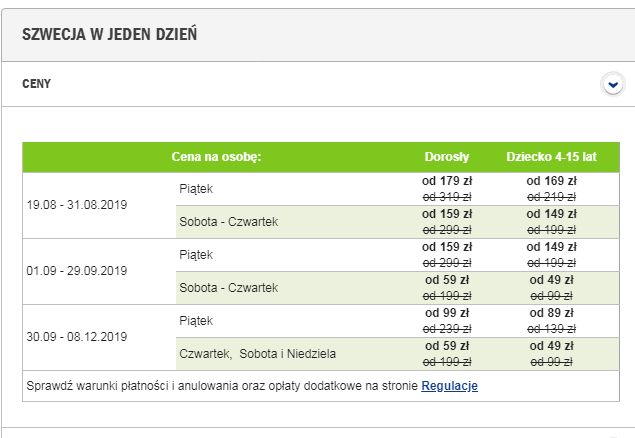
Task: Click the Czwartek, Sobota i Niedziela row
Action: pyautogui.click(x=397, y=354)
